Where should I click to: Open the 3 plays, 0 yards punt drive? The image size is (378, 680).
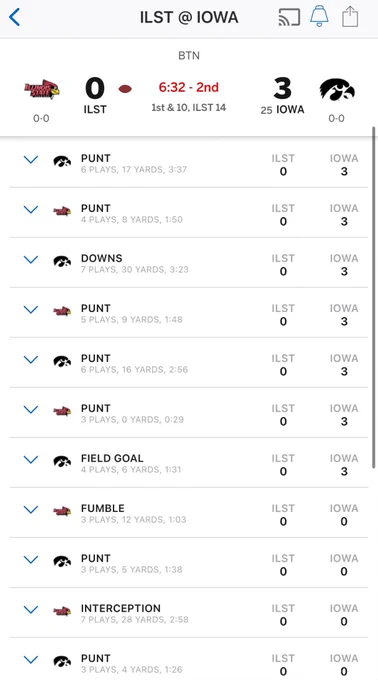pos(189,413)
